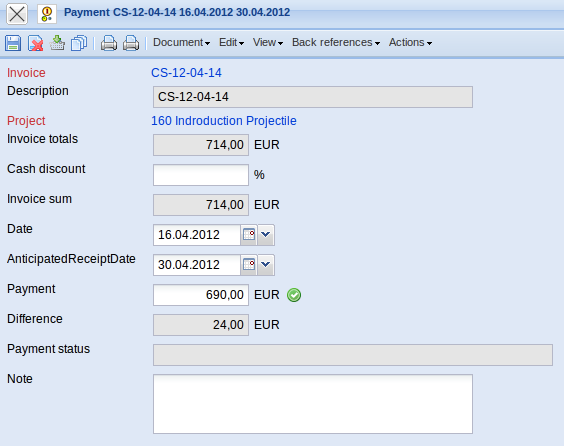This screenshot has width=564, height=446.
Task: Click the green checkmark next to Payment
Action: point(294,295)
